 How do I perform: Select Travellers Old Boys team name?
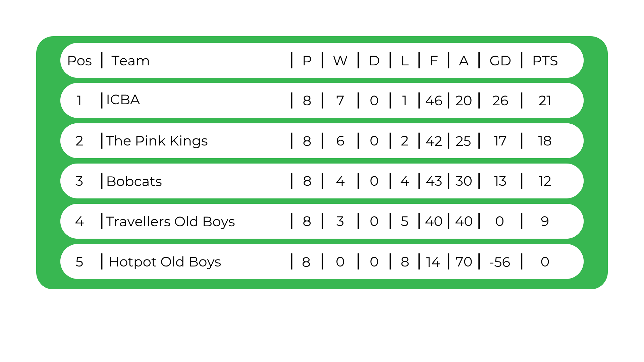pyautogui.click(x=170, y=222)
